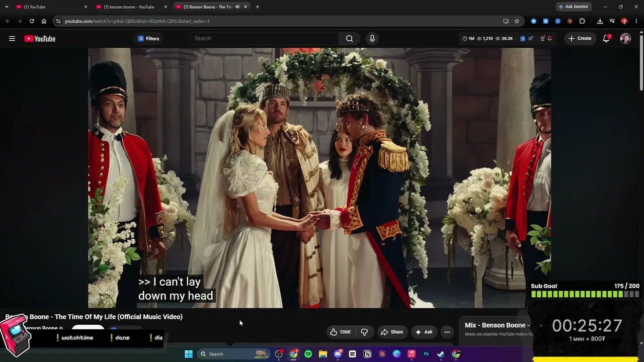
Task: Mute the tab via its speaker icon
Action: click(x=237, y=7)
